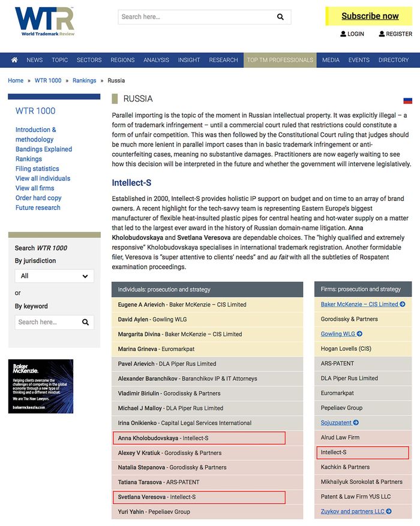Open the jurisdiction dropdown showing All
Image resolution: width=420 pixels, height=526 pixels.
[55, 276]
